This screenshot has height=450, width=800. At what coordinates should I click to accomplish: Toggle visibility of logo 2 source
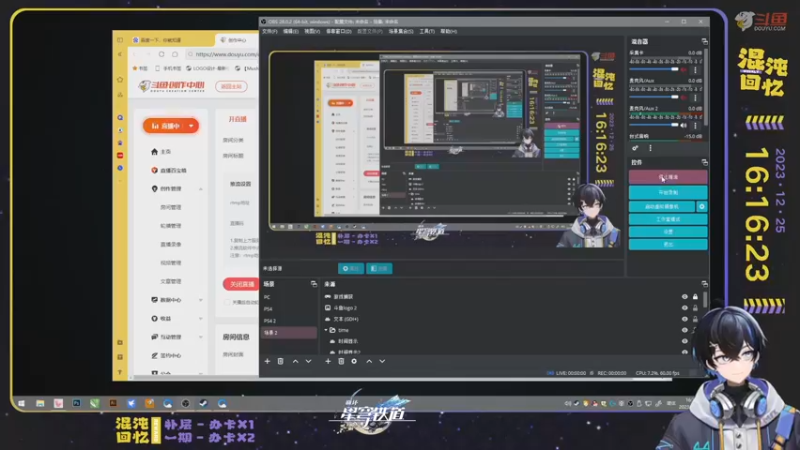pyautogui.click(x=685, y=308)
